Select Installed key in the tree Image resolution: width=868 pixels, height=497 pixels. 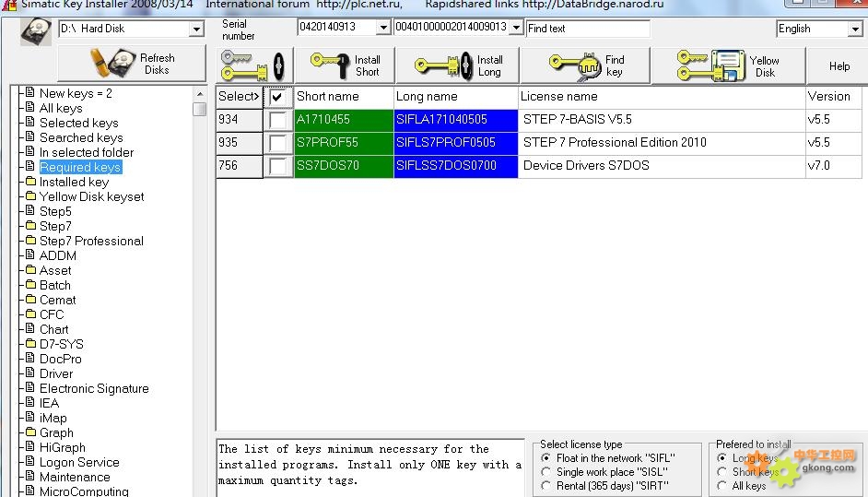(74, 182)
